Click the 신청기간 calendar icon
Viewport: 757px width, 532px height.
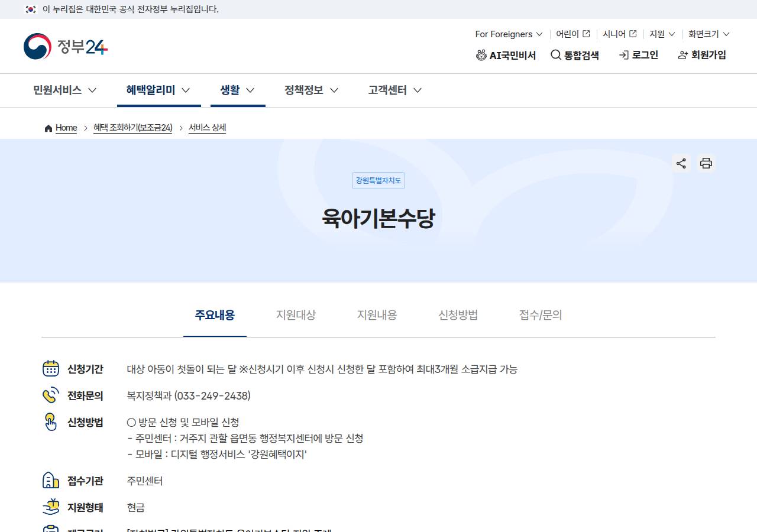point(51,369)
